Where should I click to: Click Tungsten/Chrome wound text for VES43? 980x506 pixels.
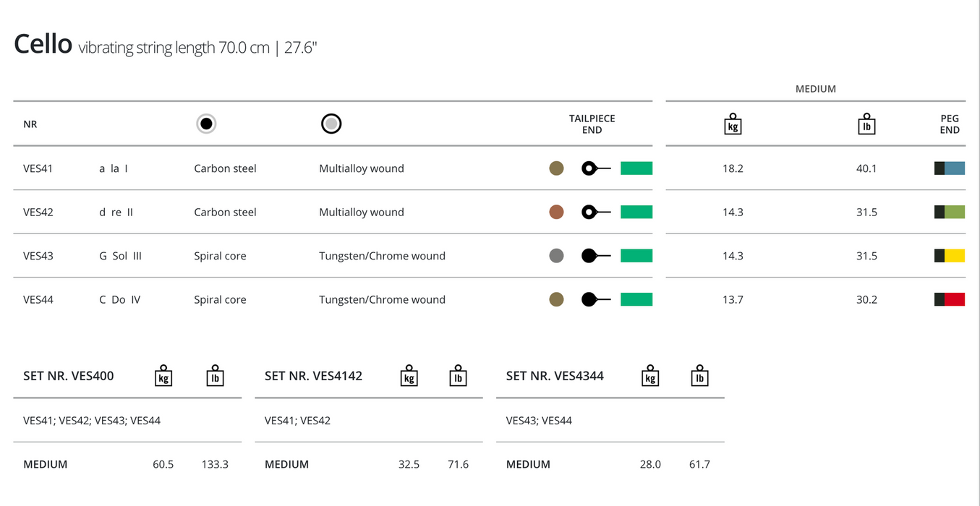(x=382, y=256)
